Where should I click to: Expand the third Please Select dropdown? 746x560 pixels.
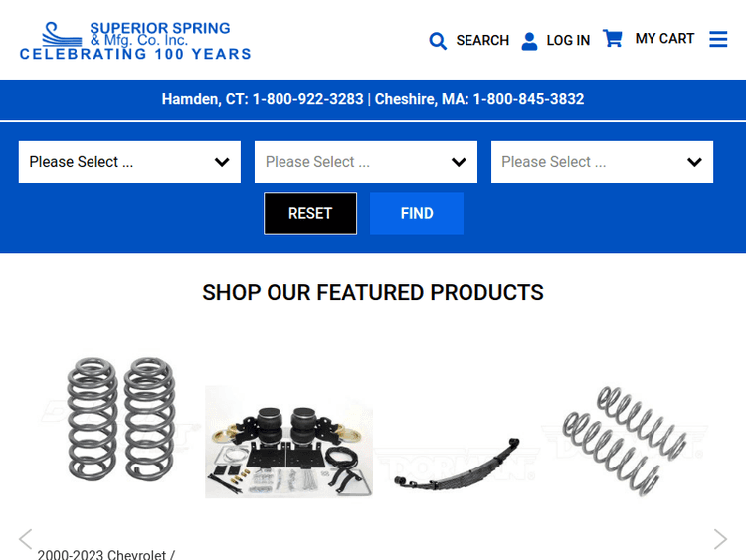[602, 162]
